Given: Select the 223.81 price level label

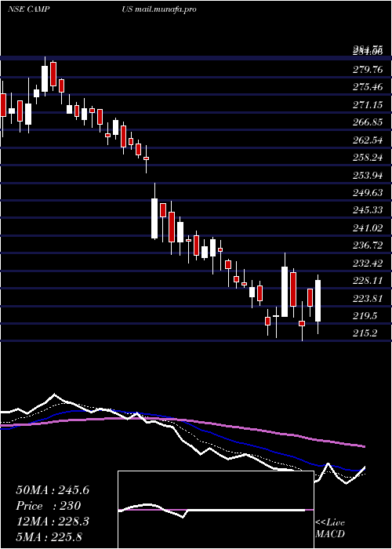Looking at the screenshot, I should tap(368, 298).
